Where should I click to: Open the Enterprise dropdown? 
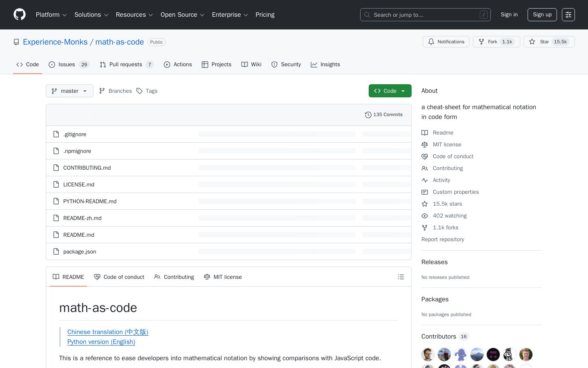tap(230, 15)
